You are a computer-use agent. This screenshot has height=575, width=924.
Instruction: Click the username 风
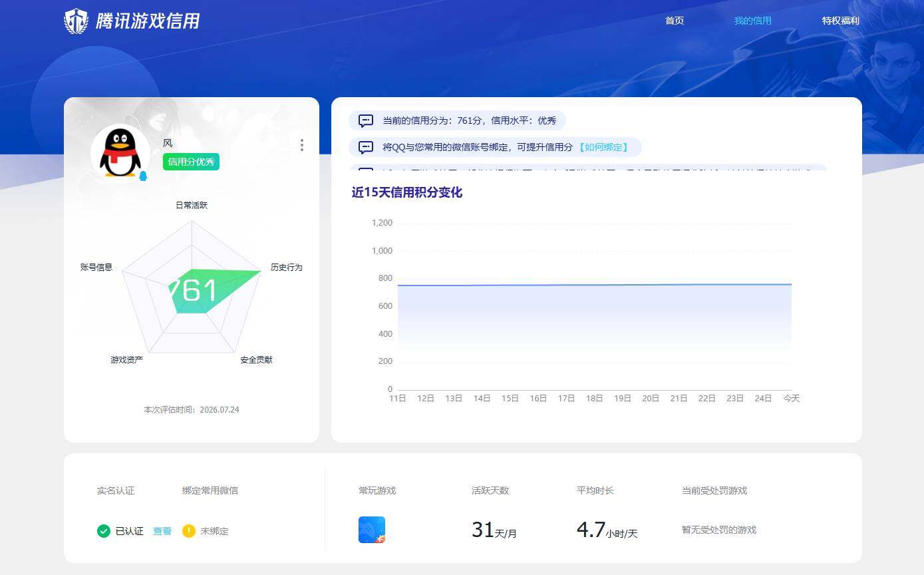pos(168,143)
